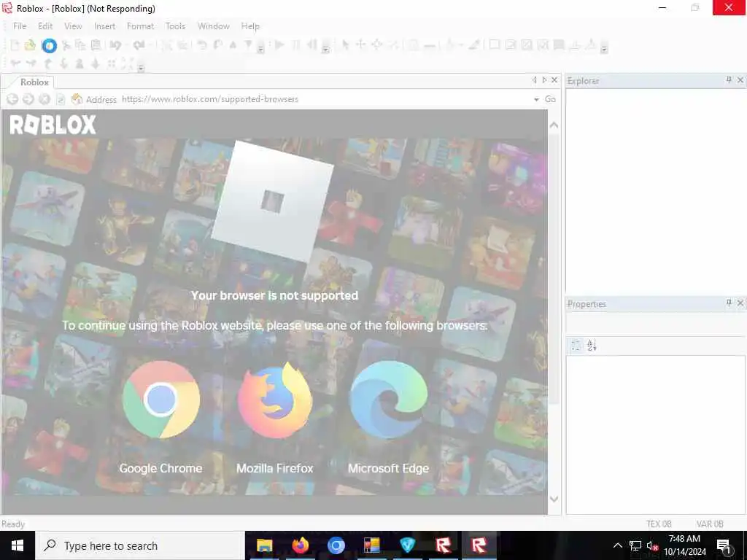Open the View menu
The image size is (747, 560).
pyautogui.click(x=74, y=26)
